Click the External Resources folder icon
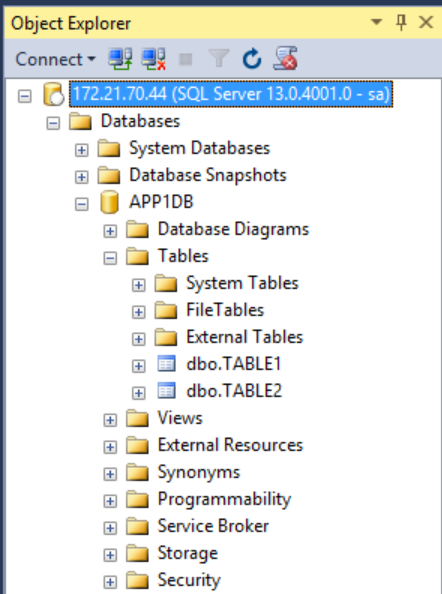442x594 pixels. (137, 445)
